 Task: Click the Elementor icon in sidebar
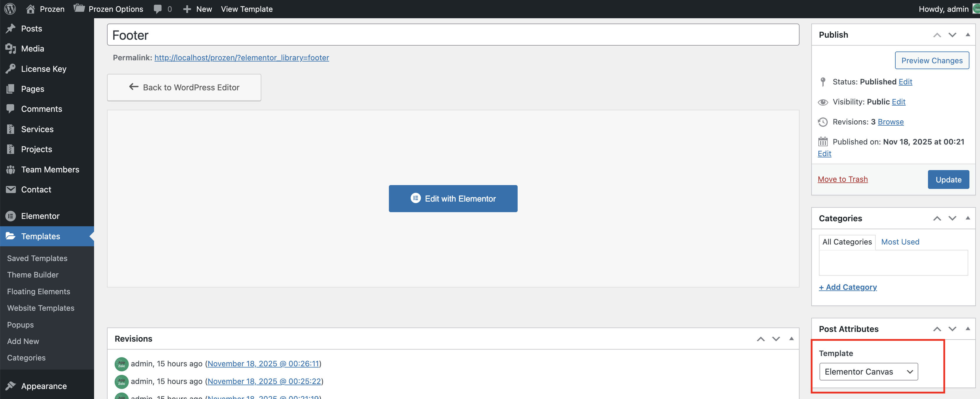click(11, 216)
